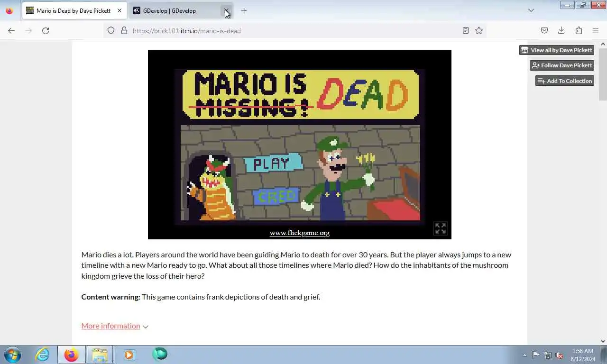Click the More information chevron arrow
This screenshot has width=607, height=364.
click(146, 327)
